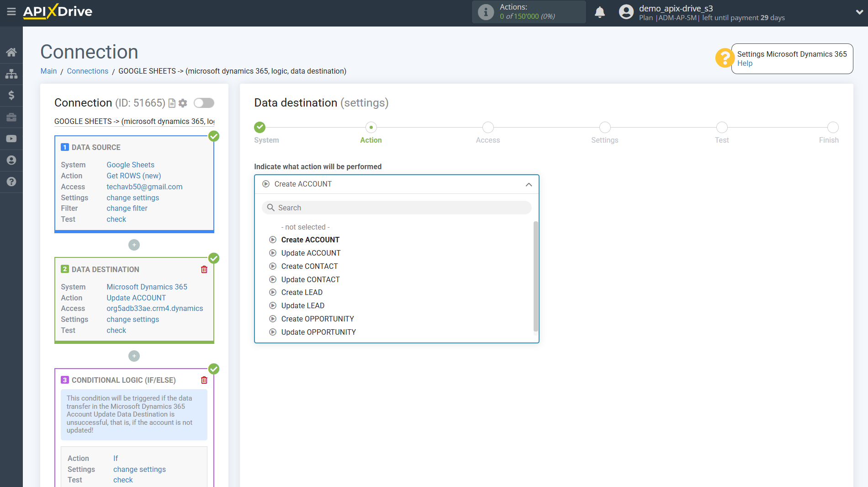The image size is (868, 487).
Task: Click the yellow help question mark
Action: click(725, 58)
